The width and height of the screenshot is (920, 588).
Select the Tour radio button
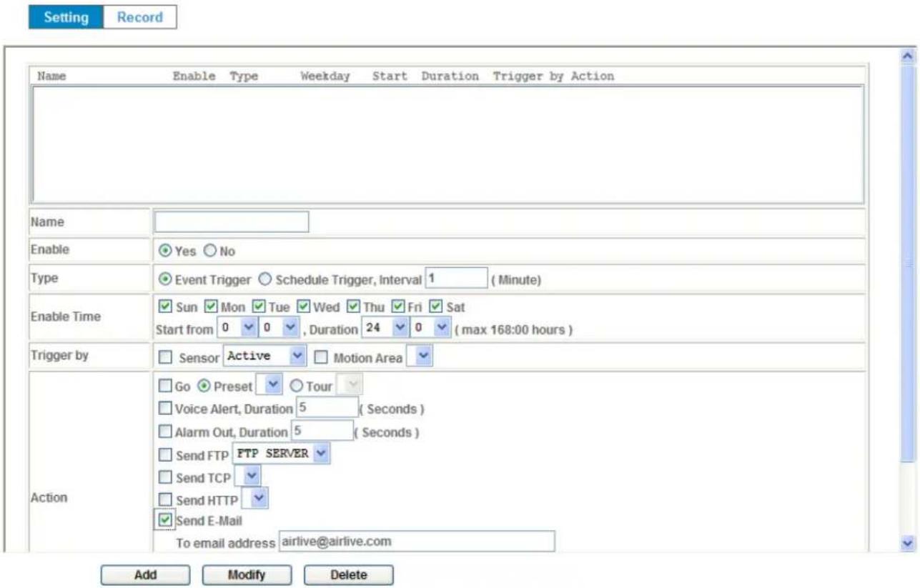pos(297,386)
